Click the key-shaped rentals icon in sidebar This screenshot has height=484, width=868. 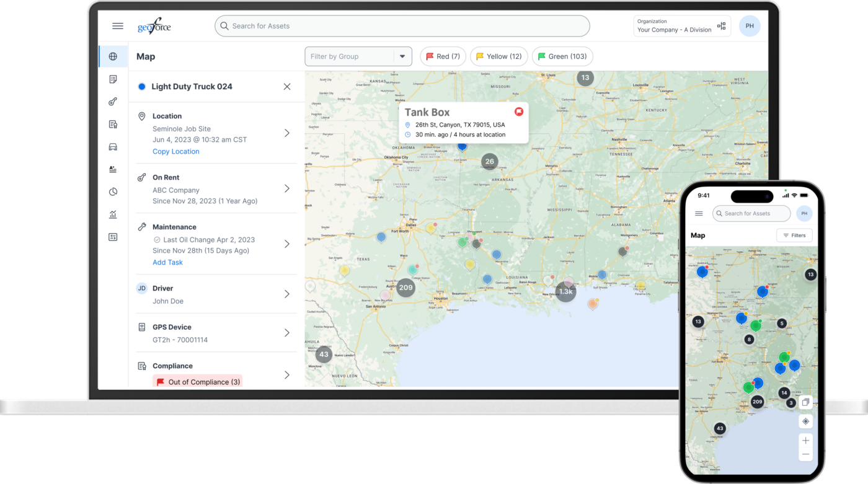coord(113,101)
